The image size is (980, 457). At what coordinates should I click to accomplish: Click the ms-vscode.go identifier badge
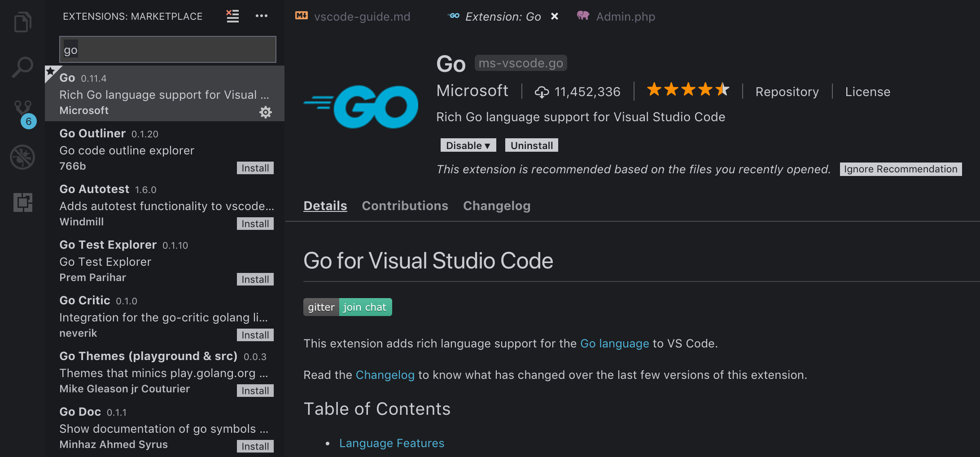[x=521, y=63]
